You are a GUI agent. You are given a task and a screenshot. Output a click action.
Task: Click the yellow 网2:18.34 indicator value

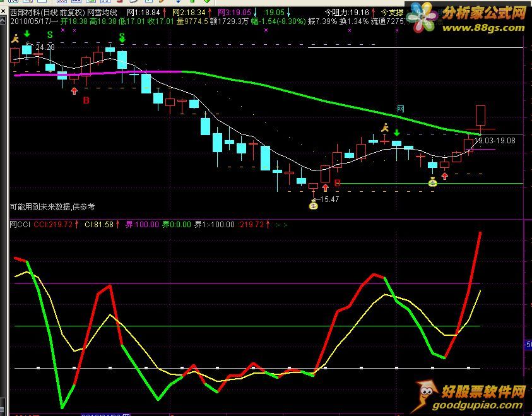click(x=189, y=13)
